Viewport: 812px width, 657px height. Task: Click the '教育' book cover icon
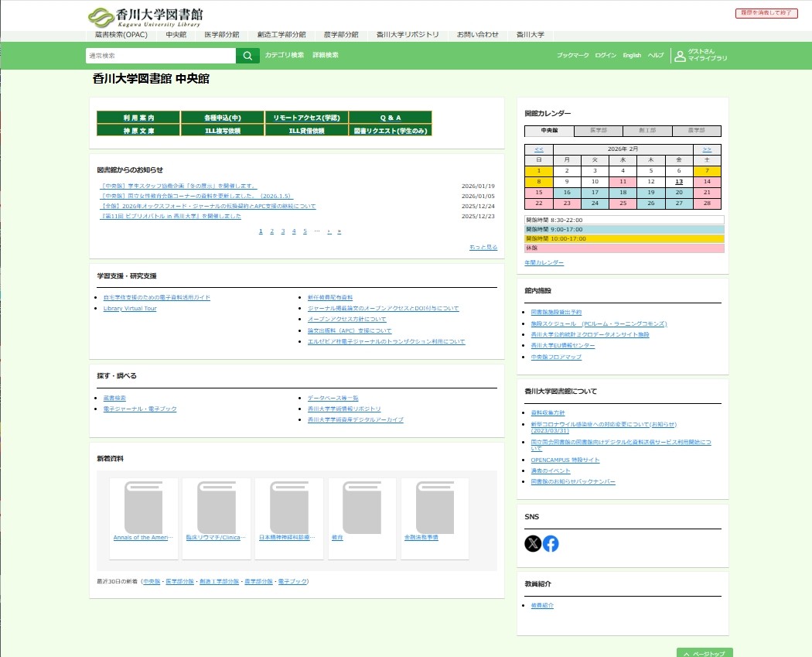pos(362,508)
